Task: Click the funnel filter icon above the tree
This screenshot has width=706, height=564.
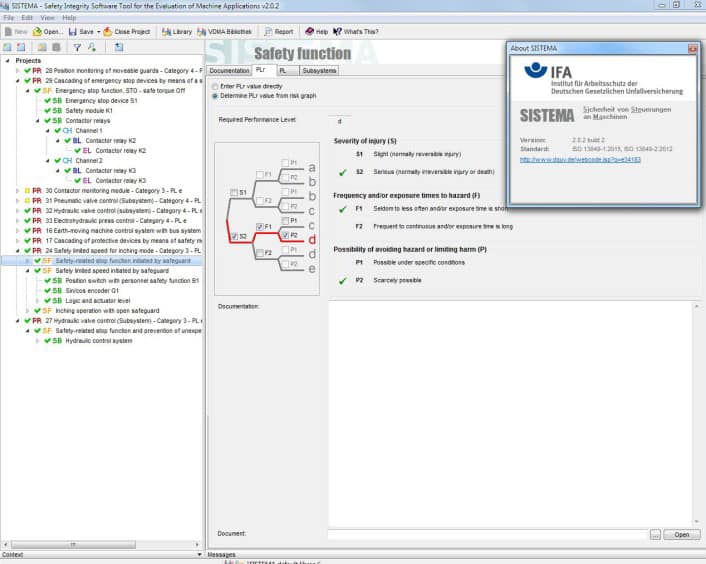Action: click(77, 47)
